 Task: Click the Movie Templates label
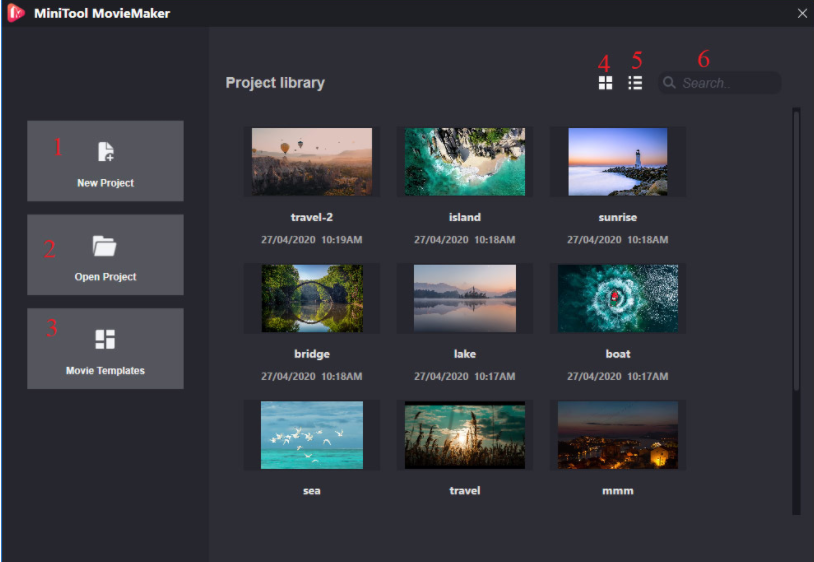click(105, 371)
